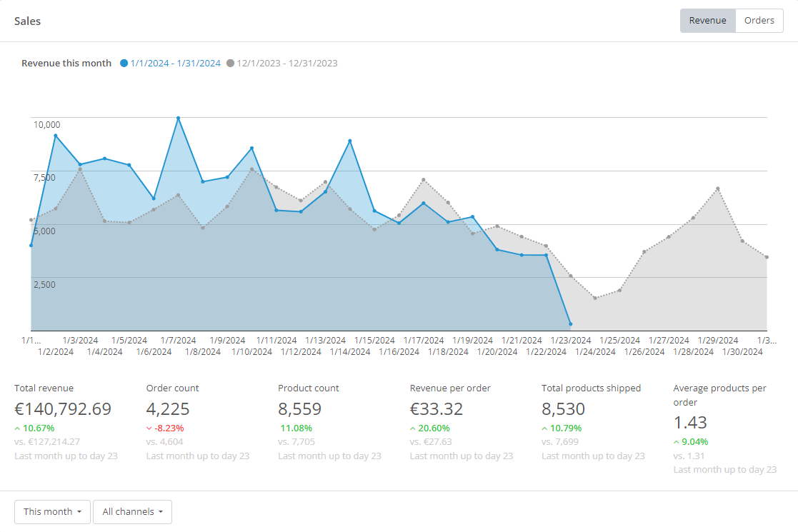This screenshot has height=532, width=798.
Task: Click the green 20.60% increase indicator
Action: 429,428
